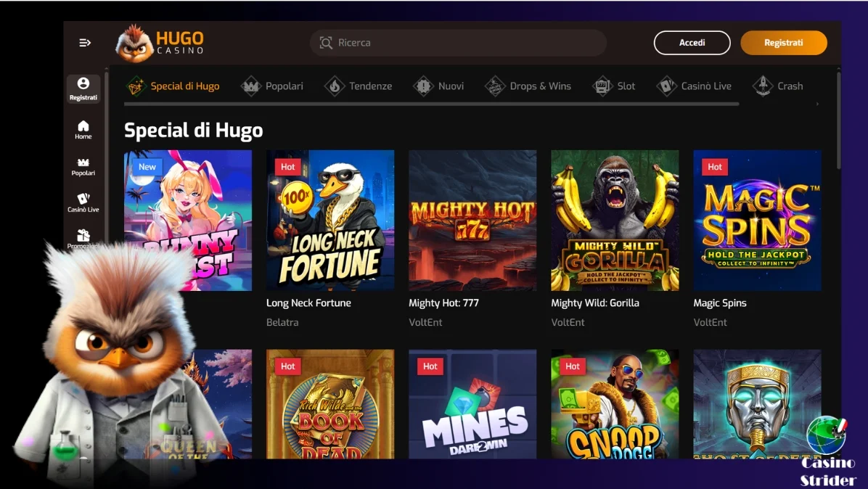Switch to the Popolari category tab
868x489 pixels.
(272, 86)
